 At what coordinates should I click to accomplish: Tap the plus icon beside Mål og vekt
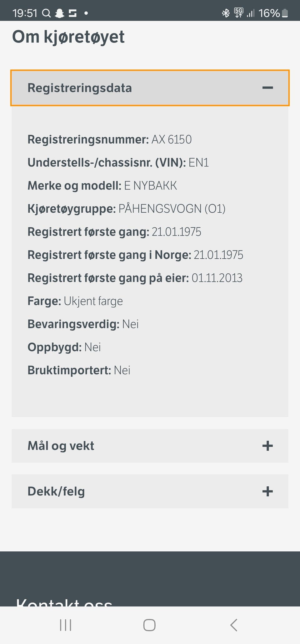(x=267, y=446)
